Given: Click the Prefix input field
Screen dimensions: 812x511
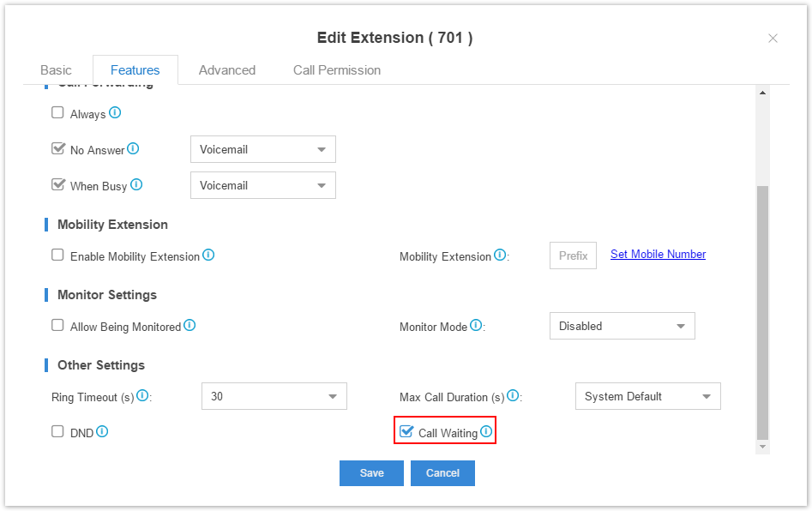Looking at the screenshot, I should pos(573,255).
